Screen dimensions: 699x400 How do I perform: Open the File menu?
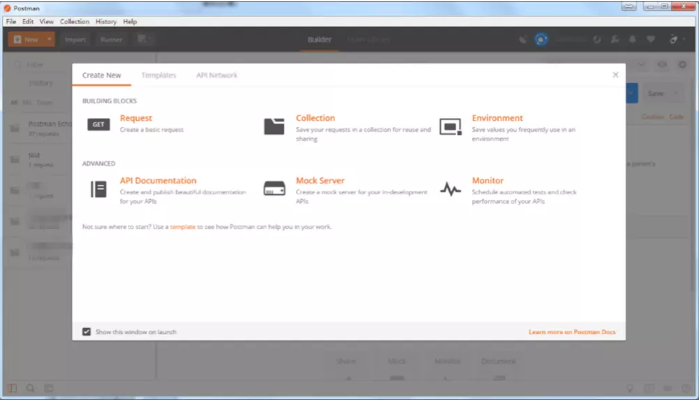click(11, 21)
